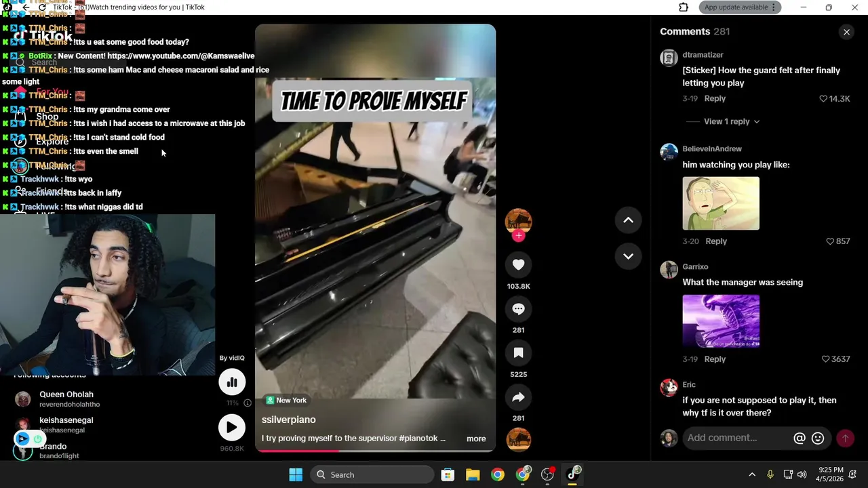Screen dimensions: 868x488
Task: Open Eric's profile avatar
Action: pos(669,387)
